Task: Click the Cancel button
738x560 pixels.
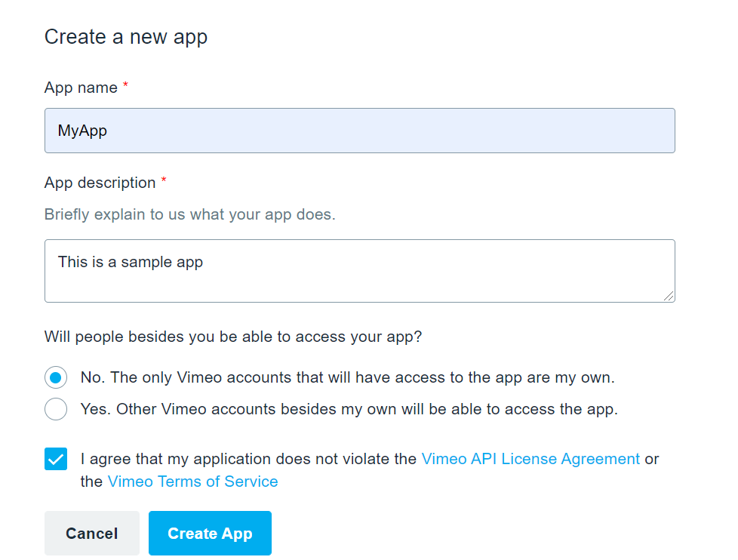Action: pos(92,533)
